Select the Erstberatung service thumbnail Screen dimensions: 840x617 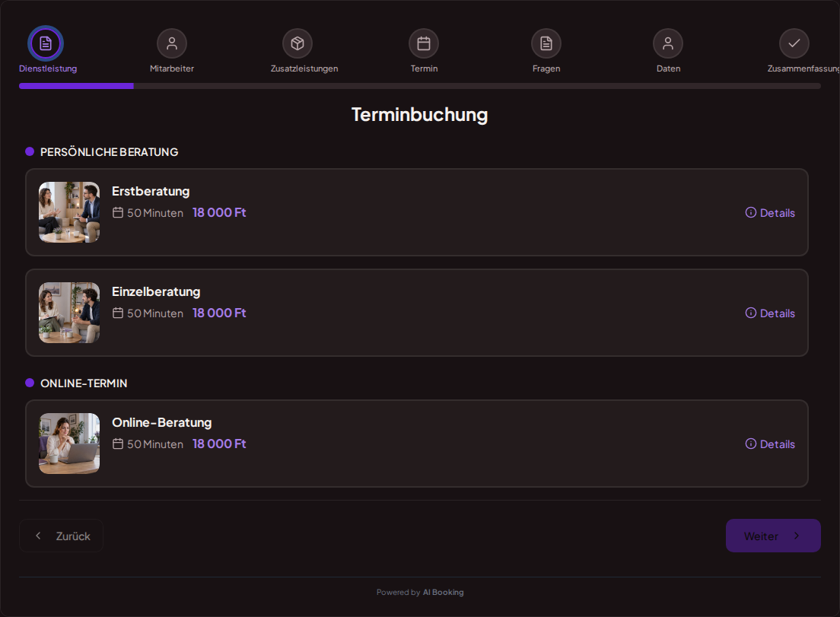tap(69, 212)
